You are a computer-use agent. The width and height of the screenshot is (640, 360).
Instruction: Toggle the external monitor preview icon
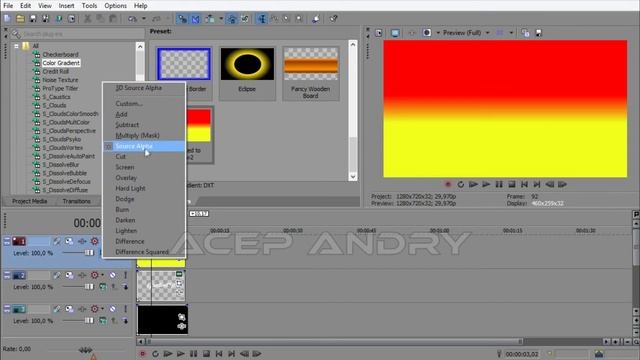pos(395,33)
